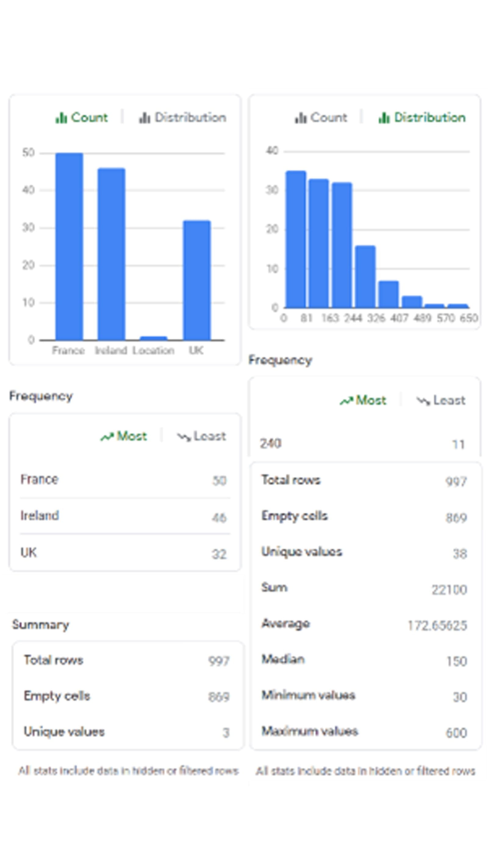
Task: Click the Distribution icon above the country bar chart
Action: click(145, 118)
